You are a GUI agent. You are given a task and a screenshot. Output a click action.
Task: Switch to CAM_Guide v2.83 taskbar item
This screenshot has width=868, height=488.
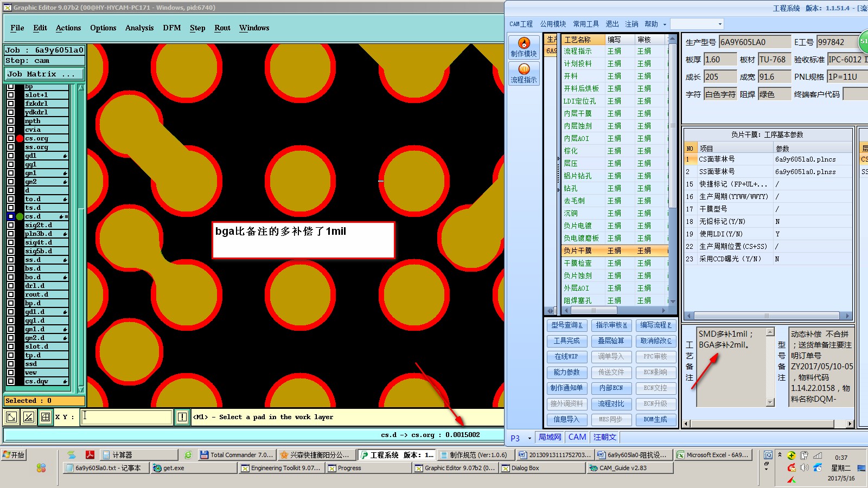(629, 468)
